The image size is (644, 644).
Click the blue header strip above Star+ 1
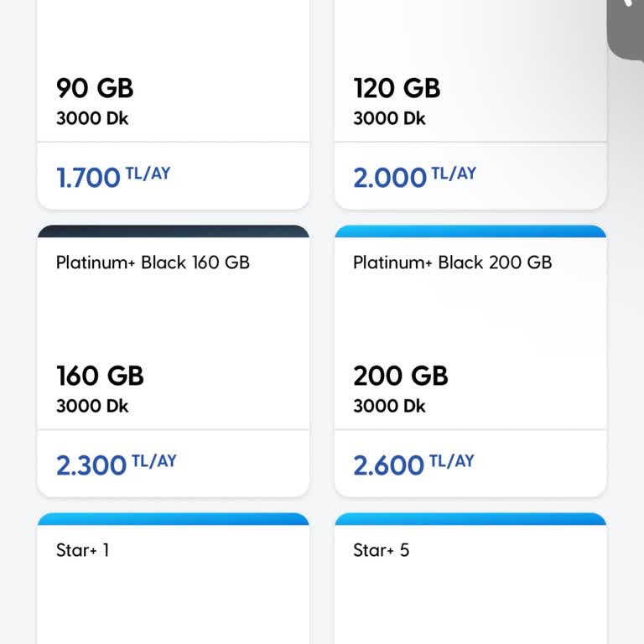173,519
